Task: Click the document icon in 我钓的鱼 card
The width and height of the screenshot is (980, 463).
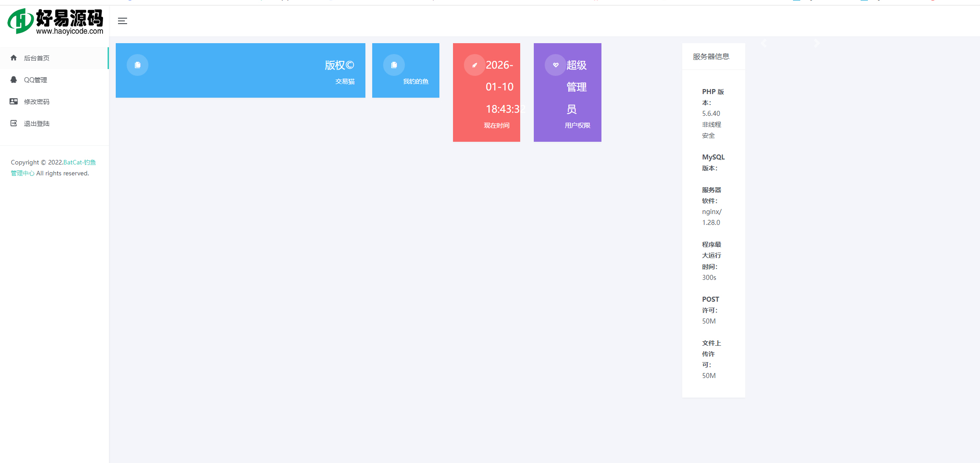Action: tap(394, 65)
